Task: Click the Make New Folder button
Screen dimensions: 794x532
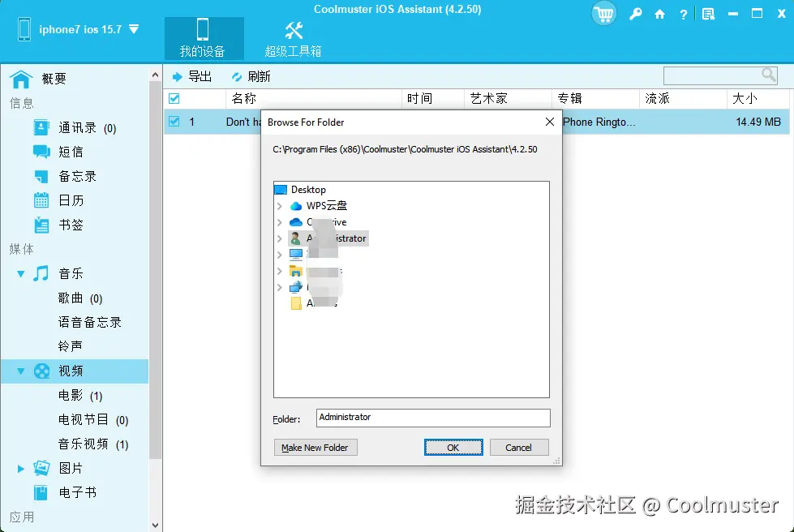Action: tap(315, 447)
